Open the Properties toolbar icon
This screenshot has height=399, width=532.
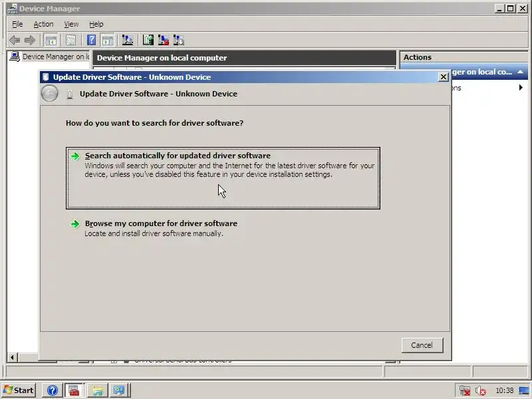click(71, 41)
